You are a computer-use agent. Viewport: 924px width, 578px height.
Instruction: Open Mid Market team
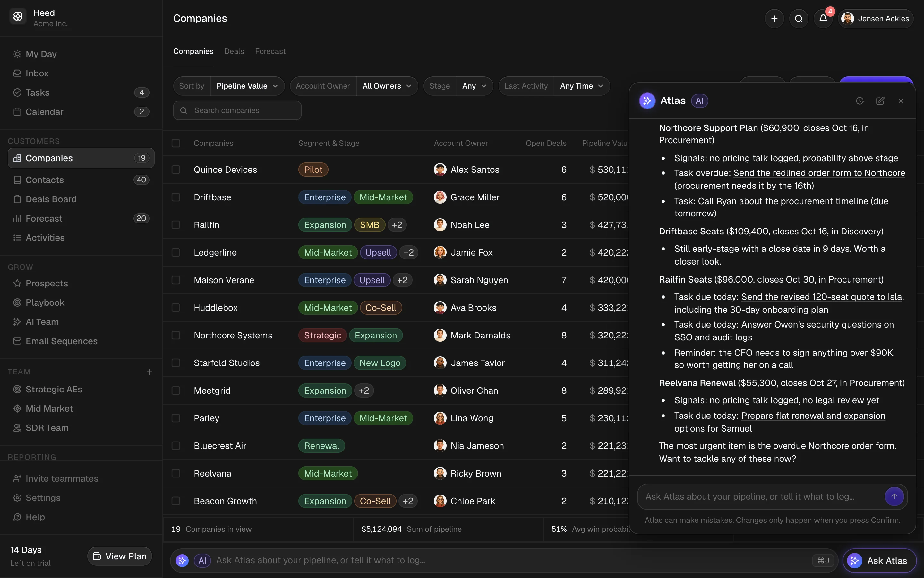coord(81,408)
